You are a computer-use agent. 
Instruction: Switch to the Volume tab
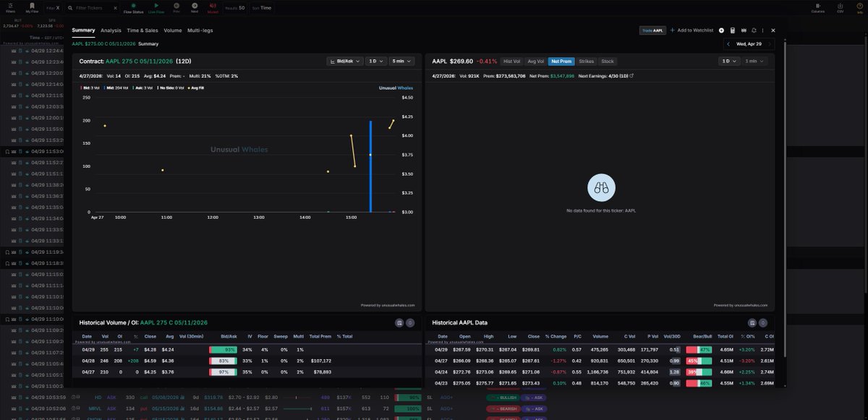pyautogui.click(x=173, y=30)
